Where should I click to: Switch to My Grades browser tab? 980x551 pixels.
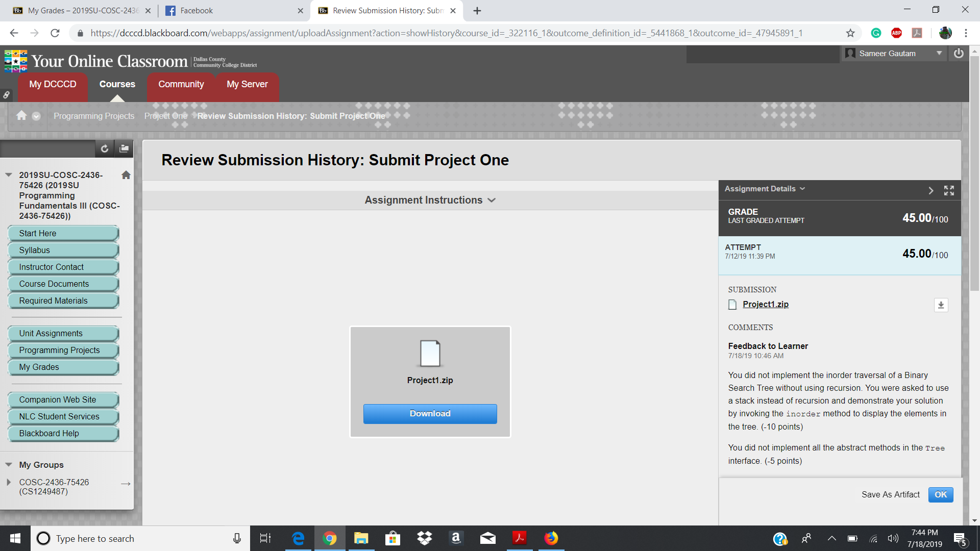tap(82, 11)
